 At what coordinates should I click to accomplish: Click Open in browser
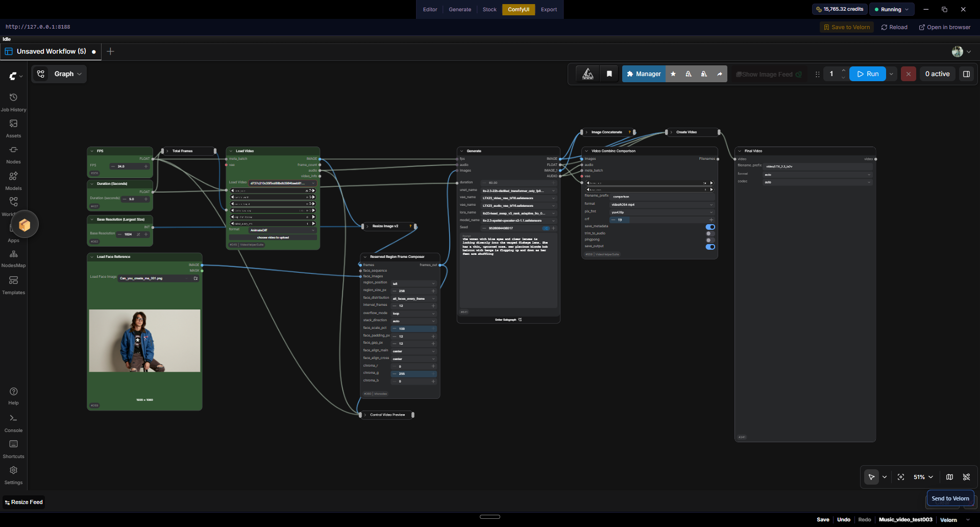tap(945, 27)
